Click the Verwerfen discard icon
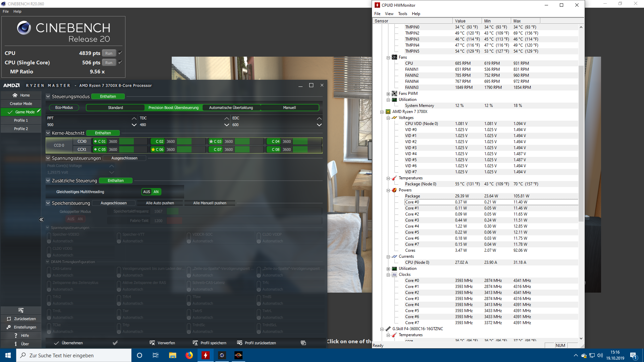Image resolution: width=644 pixels, height=362 pixels. 152,343
